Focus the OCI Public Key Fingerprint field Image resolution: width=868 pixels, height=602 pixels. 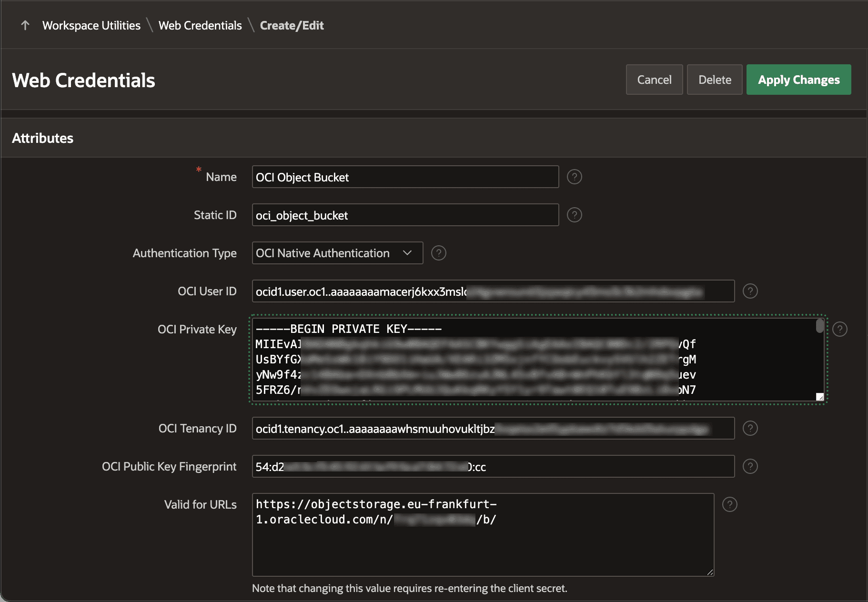pos(493,466)
